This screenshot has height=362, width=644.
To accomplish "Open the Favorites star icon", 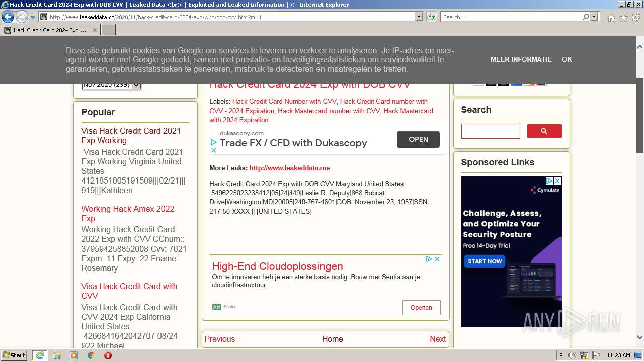I will click(x=623, y=18).
